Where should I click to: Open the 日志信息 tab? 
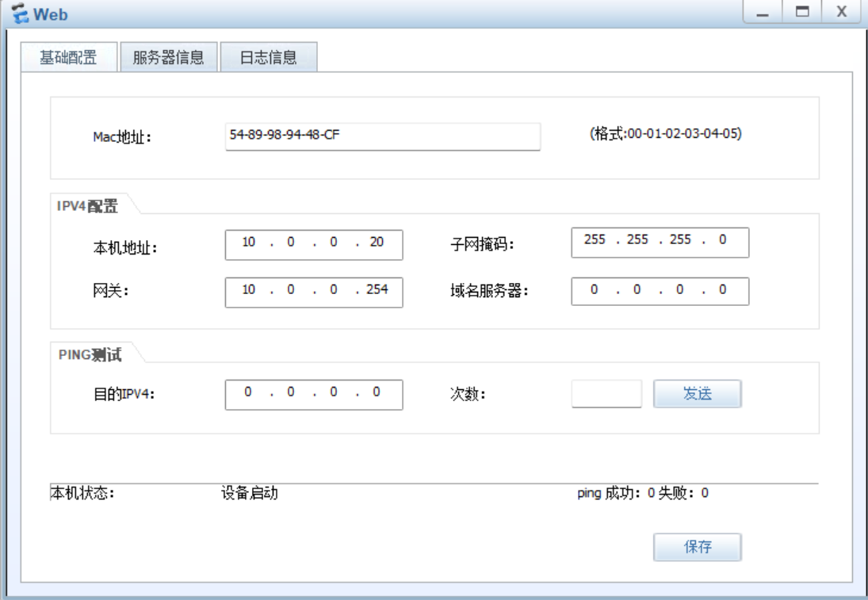click(269, 57)
